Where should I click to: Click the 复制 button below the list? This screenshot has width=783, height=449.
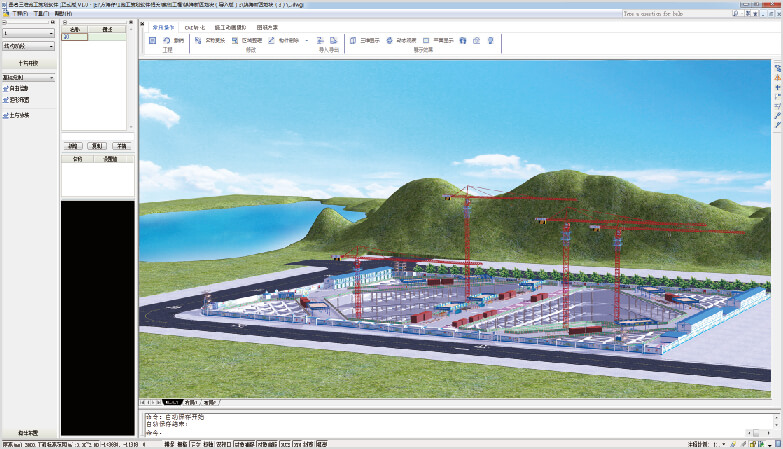tap(95, 145)
